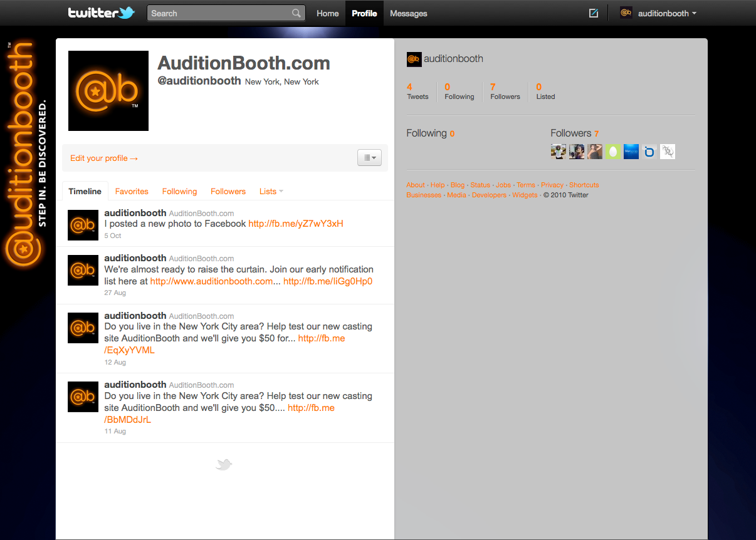Open the Media footer link
The width and height of the screenshot is (756, 540).
click(456, 195)
